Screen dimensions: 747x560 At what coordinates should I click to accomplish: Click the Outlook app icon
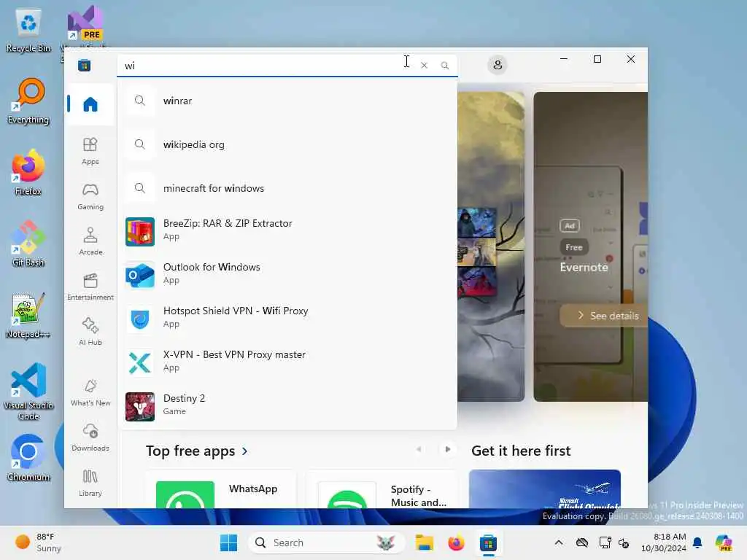click(139, 275)
